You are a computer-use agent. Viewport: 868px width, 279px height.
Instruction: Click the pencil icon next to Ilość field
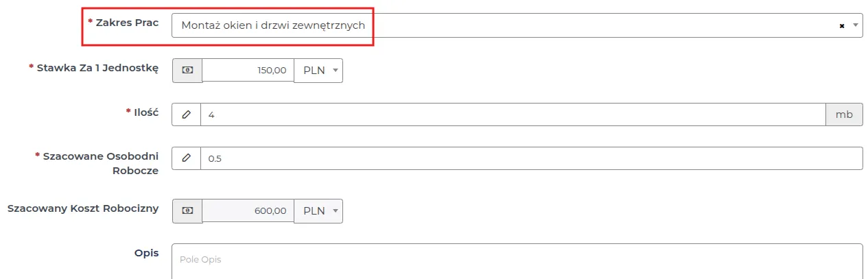coord(186,114)
